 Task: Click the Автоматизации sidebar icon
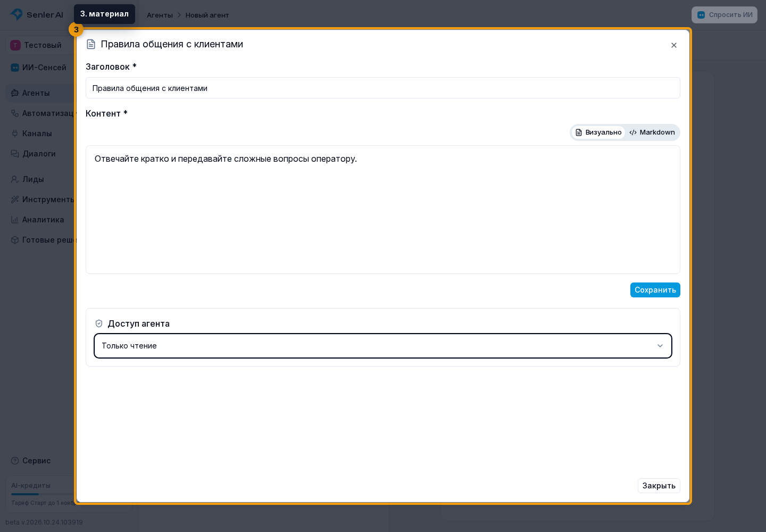tap(15, 113)
